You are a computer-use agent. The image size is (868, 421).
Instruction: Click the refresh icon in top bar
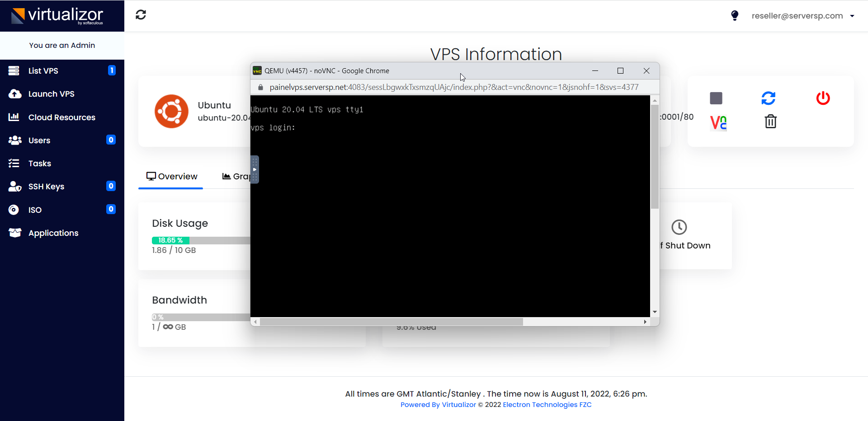pos(141,15)
